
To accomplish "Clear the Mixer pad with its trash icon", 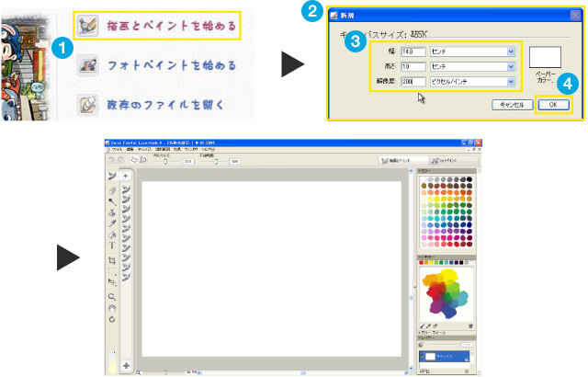I will tap(470, 326).
